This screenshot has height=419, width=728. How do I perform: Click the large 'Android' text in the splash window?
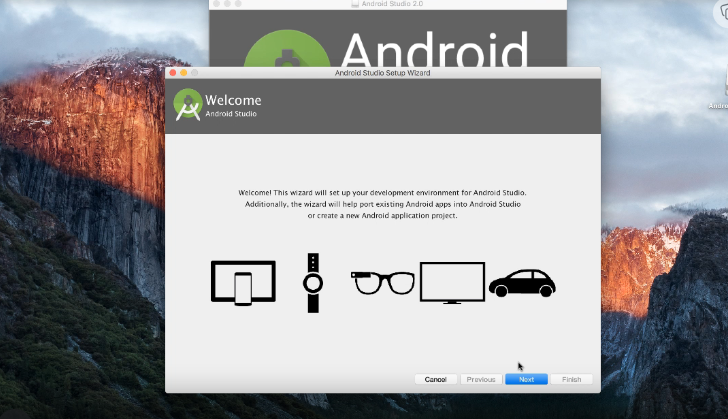tap(435, 49)
